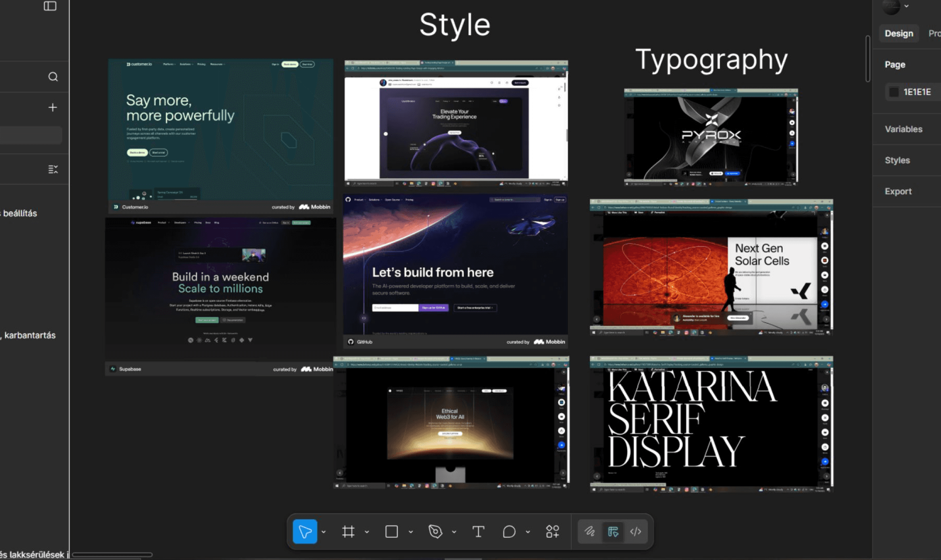Switch to Draw mode in toolbar
Screen dimensions: 941x560
[x=590, y=531]
